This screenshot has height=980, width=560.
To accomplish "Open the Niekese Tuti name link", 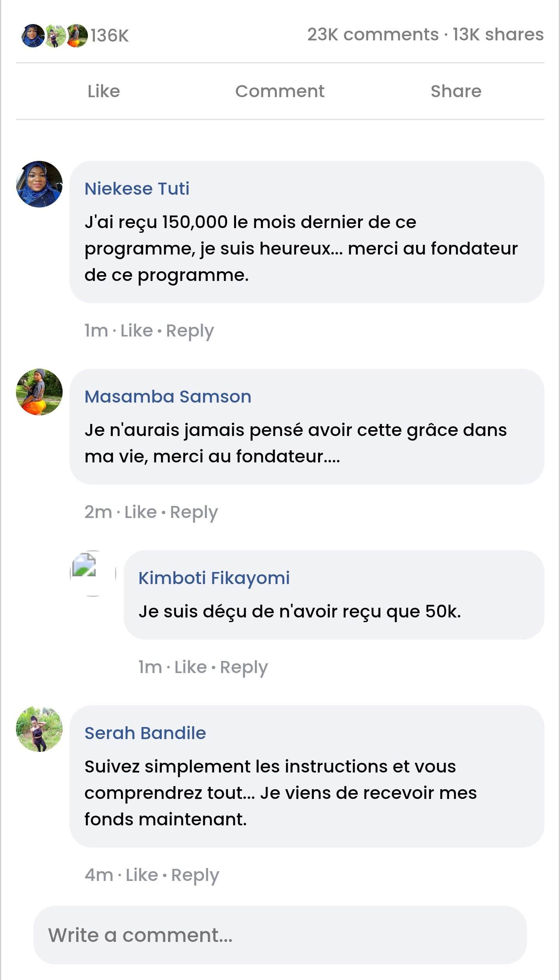I will click(x=137, y=189).
